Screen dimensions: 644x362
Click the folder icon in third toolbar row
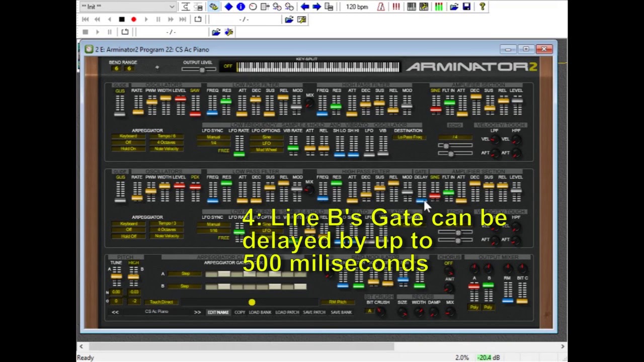[x=216, y=32]
